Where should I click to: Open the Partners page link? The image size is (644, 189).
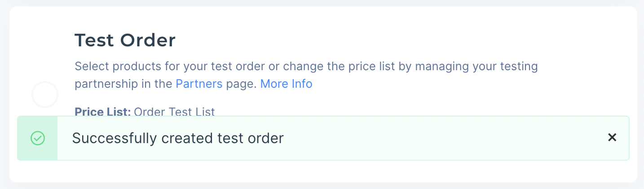199,84
